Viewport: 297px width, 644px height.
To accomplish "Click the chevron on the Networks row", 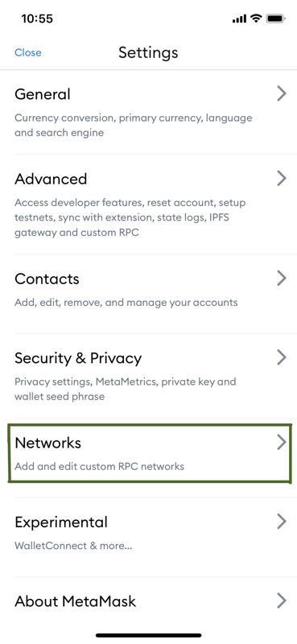I will pyautogui.click(x=282, y=442).
